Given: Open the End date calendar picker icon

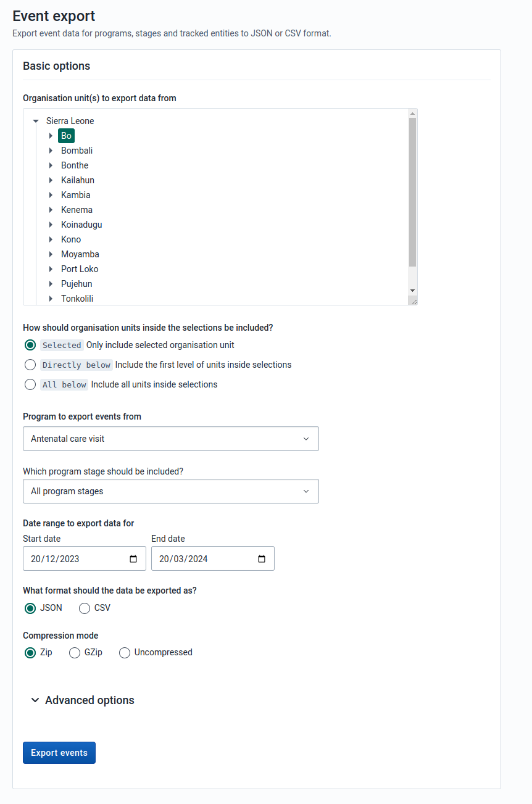Looking at the screenshot, I should (x=262, y=559).
